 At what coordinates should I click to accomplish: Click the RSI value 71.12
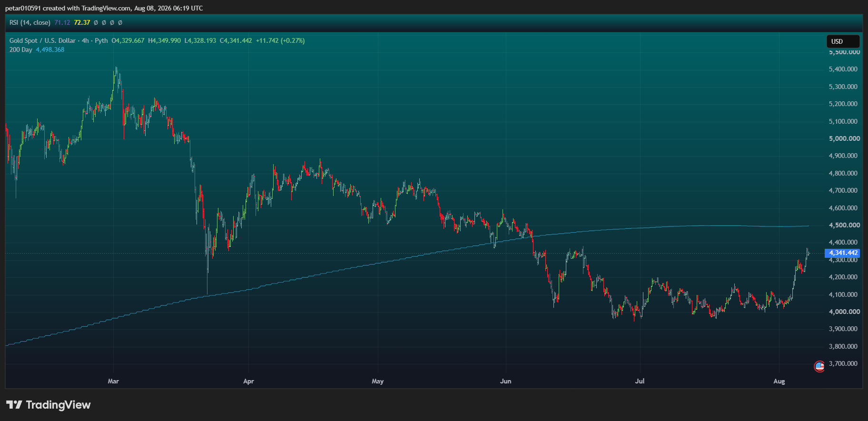[62, 22]
